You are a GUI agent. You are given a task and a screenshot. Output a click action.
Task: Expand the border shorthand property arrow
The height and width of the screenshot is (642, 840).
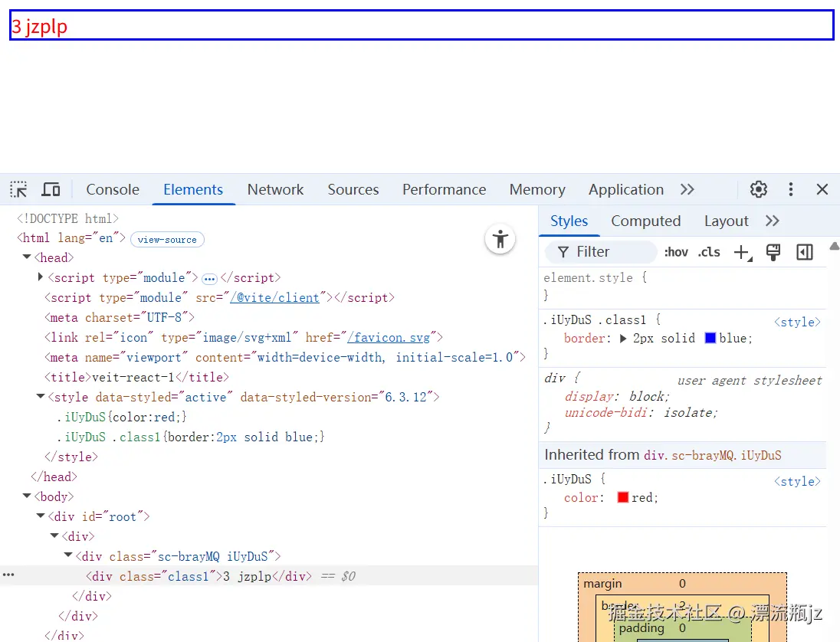pos(622,338)
